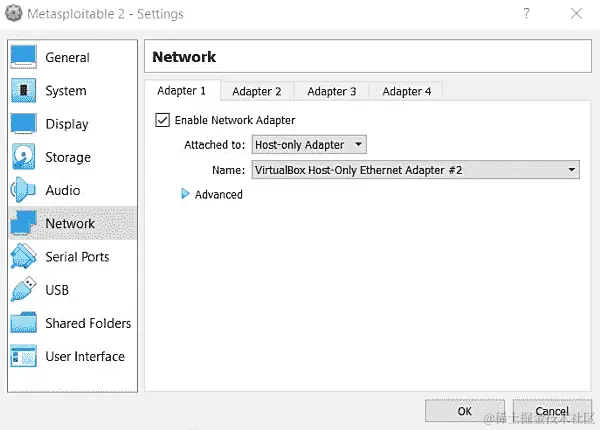Switch to Adapter 4 tab
The height and width of the screenshot is (430, 600).
pyautogui.click(x=406, y=91)
